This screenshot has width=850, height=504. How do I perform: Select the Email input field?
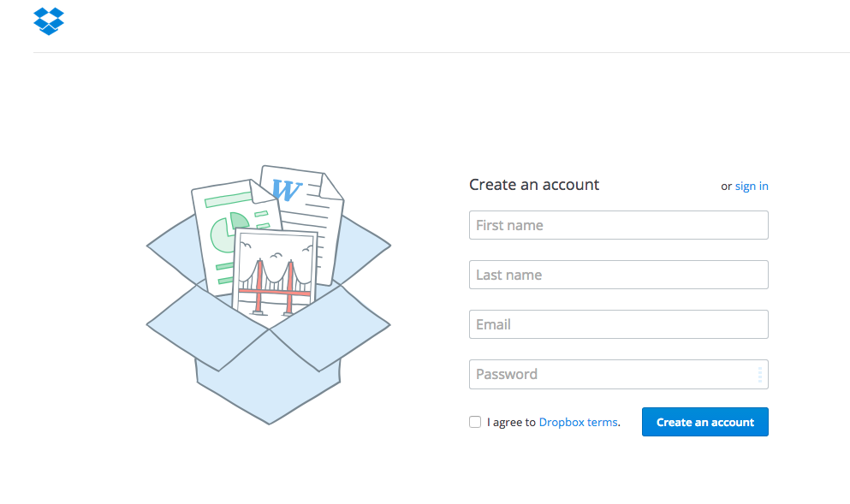click(619, 324)
